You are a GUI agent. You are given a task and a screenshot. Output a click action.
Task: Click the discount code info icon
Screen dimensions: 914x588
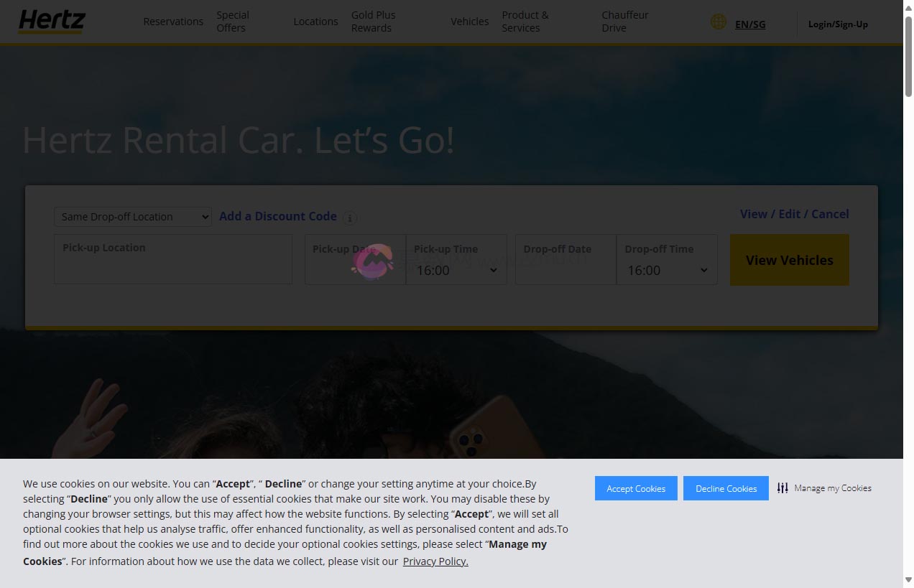click(350, 218)
